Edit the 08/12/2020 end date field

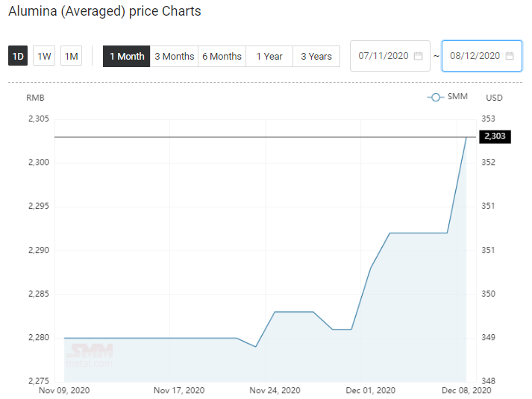pyautogui.click(x=482, y=56)
